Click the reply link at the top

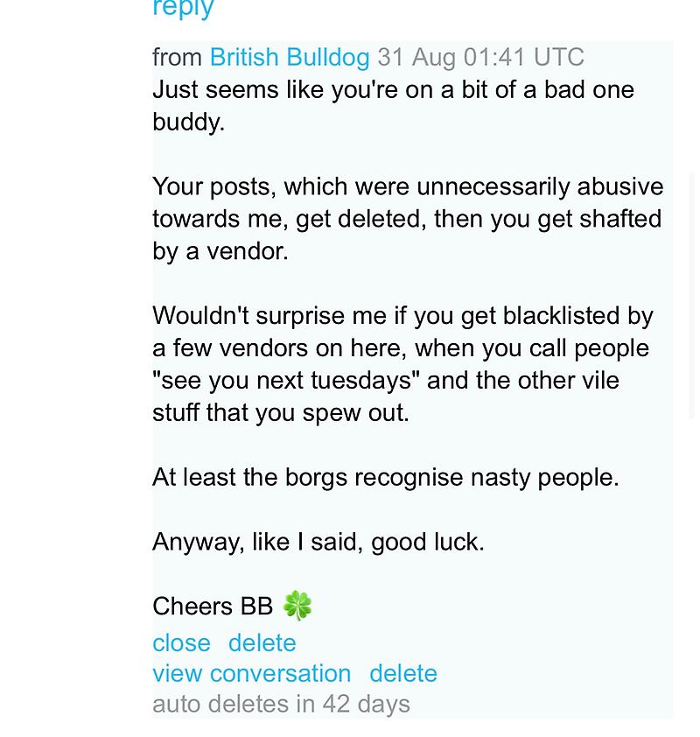pyautogui.click(x=183, y=9)
